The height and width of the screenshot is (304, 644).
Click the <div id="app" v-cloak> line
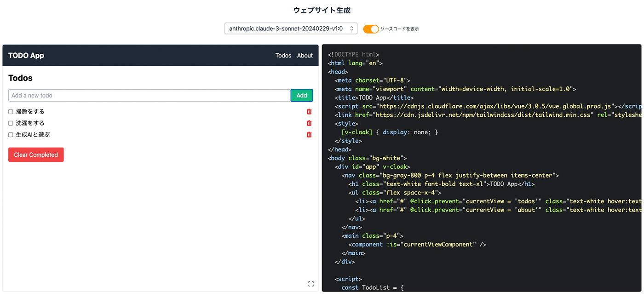(x=373, y=166)
